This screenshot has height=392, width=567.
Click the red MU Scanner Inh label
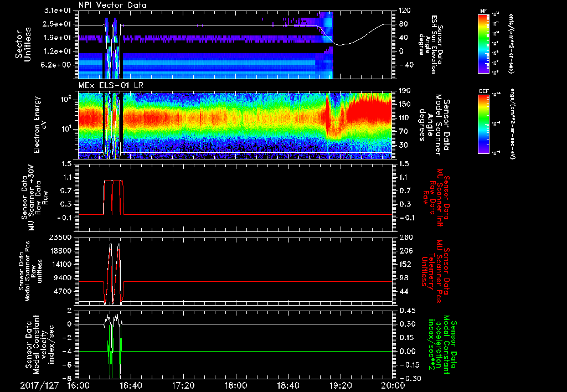coord(436,198)
